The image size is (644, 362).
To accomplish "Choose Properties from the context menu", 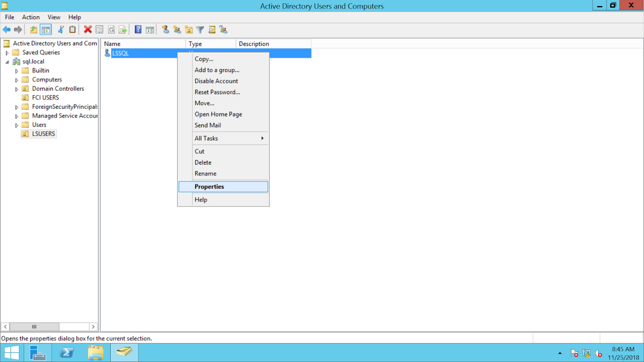I will coord(209,186).
